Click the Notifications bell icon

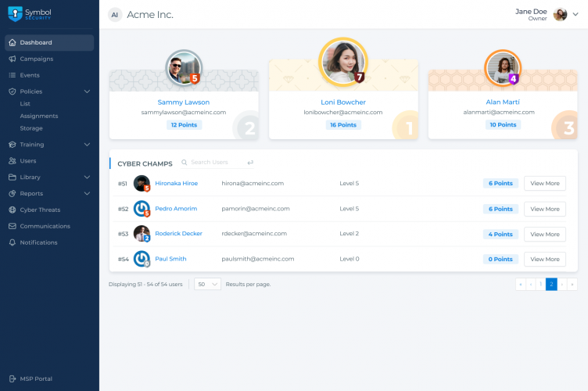coord(13,242)
